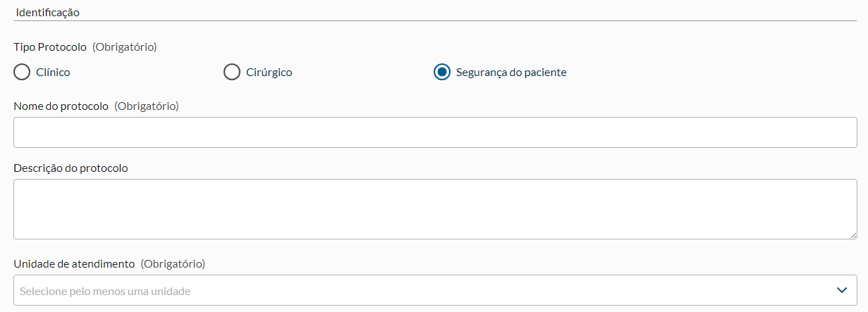
Task: Click the 'Nome do protocolo' field label
Action: click(x=61, y=106)
